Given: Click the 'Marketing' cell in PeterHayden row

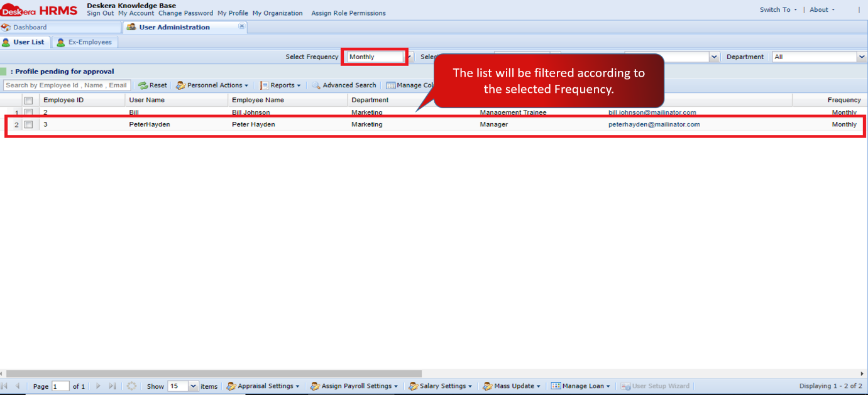Looking at the screenshot, I should coord(366,124).
